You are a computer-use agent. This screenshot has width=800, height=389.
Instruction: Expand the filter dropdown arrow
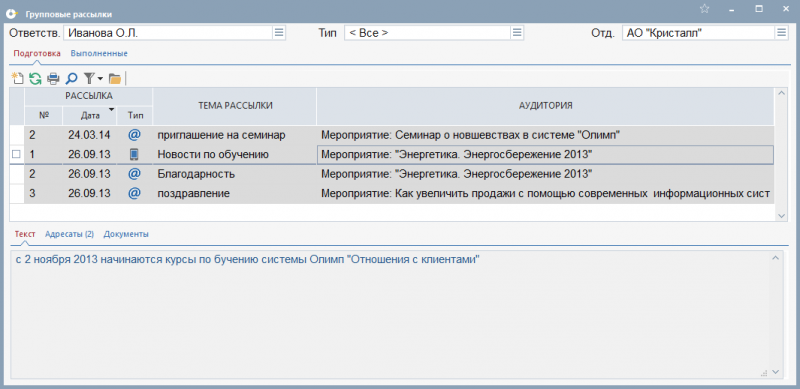100,79
